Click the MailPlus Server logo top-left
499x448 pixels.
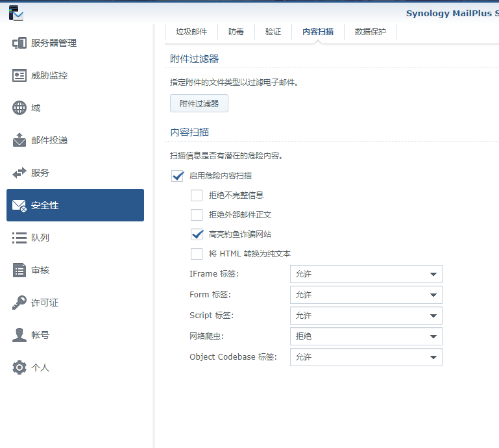(x=16, y=12)
